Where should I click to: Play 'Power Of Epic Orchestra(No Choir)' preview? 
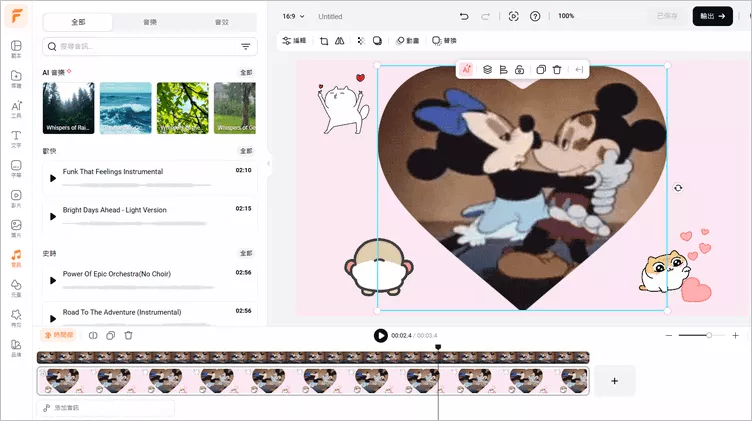pos(53,281)
